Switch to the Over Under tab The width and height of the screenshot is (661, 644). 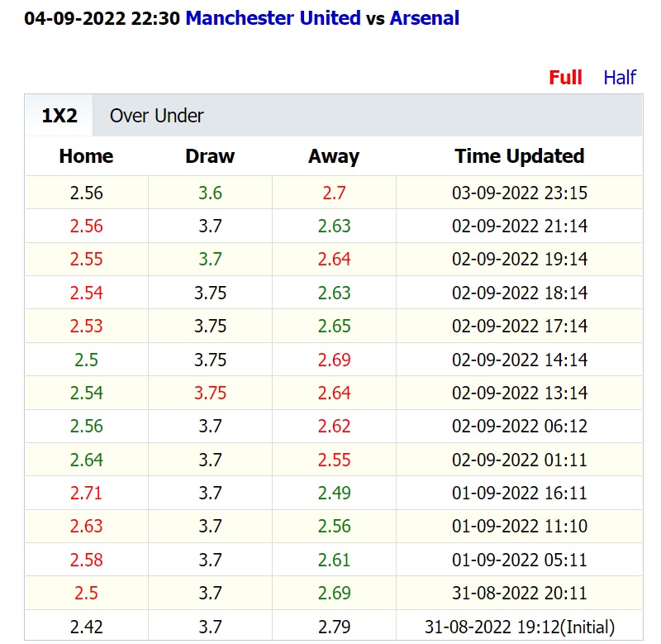(156, 116)
